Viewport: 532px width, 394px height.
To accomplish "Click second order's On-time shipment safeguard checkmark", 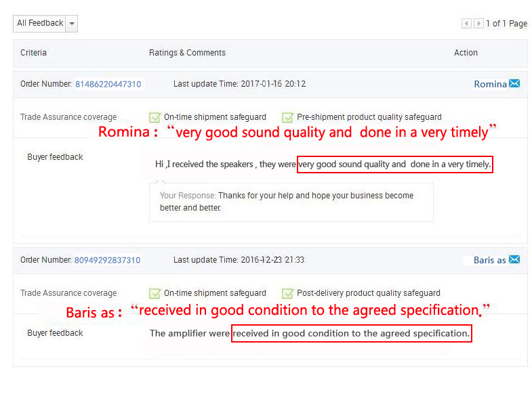I will pyautogui.click(x=155, y=293).
